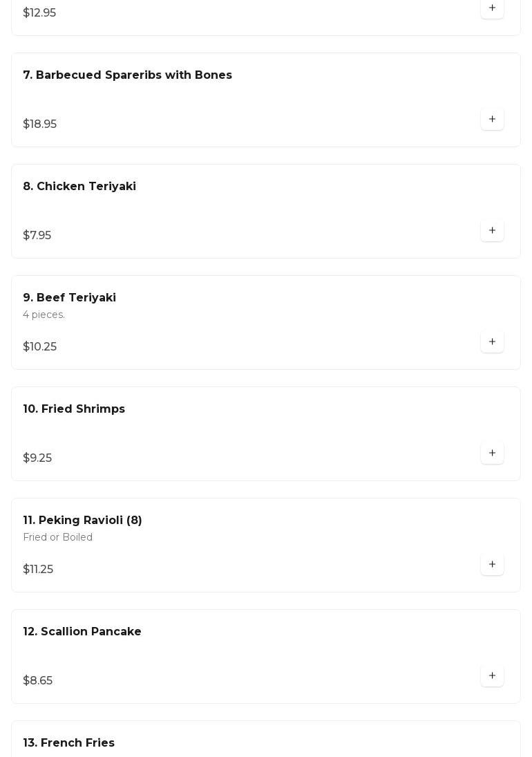Add Chicken Teriyaki using plus button
Viewport: 532px width, 757px height.
[x=492, y=230]
